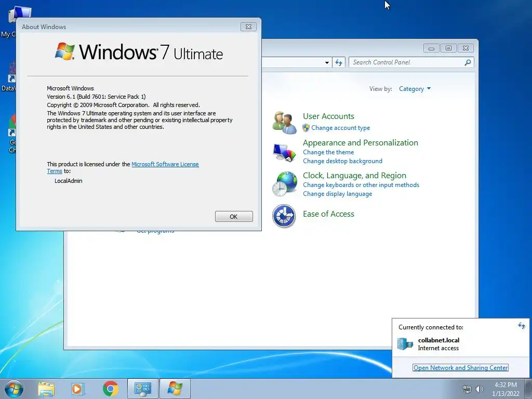Click Change keyboards or other input methods

point(361,185)
